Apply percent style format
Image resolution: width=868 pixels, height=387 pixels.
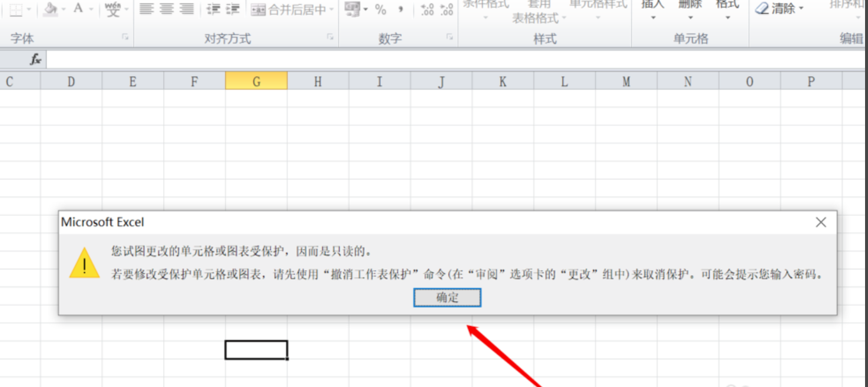[x=381, y=9]
